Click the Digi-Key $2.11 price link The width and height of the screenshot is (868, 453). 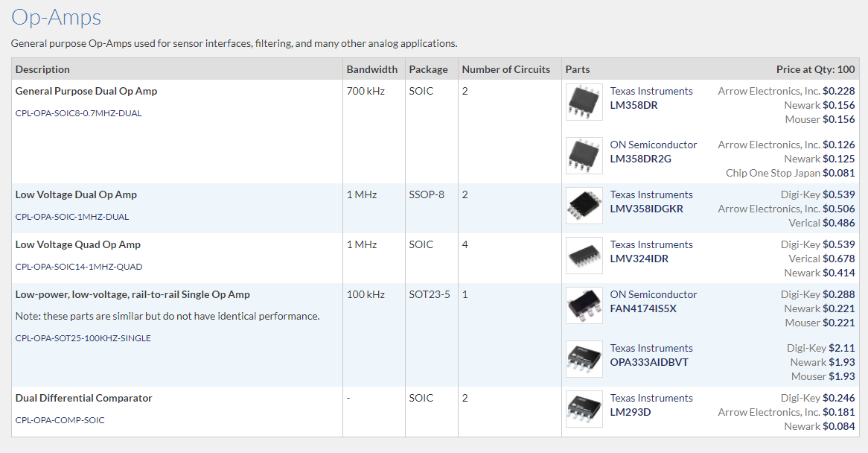820,348
